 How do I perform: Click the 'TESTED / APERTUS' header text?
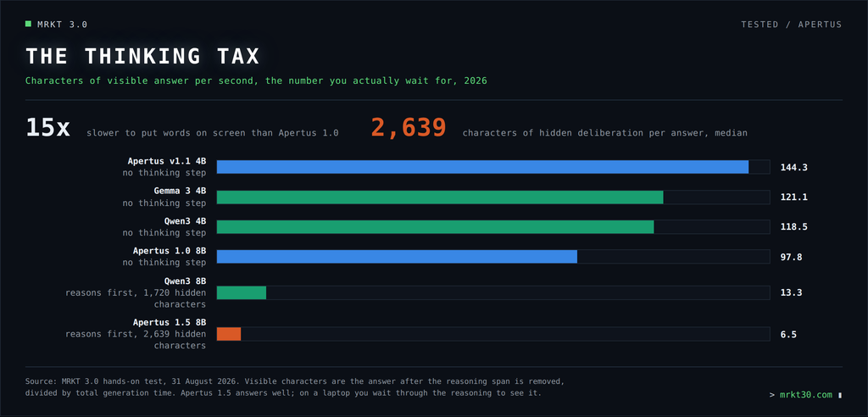791,25
